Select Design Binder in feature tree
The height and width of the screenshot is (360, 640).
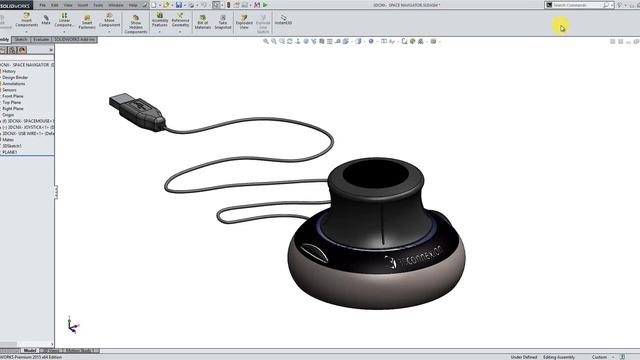point(15,77)
